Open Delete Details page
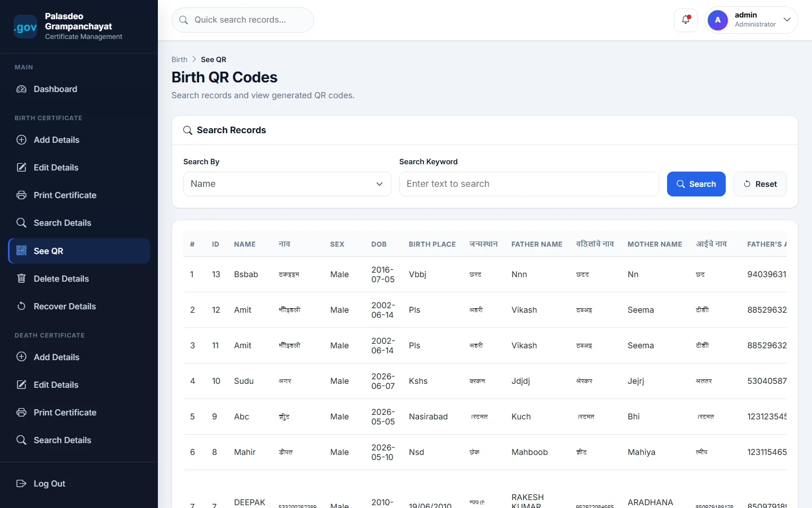Viewport: 812px width, 508px height. pos(79,279)
